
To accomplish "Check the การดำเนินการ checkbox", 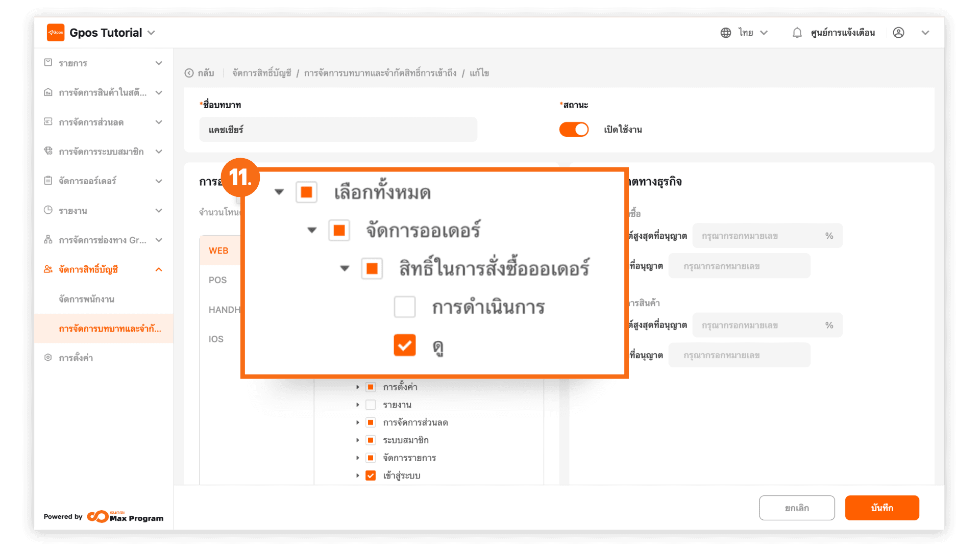I will 405,307.
